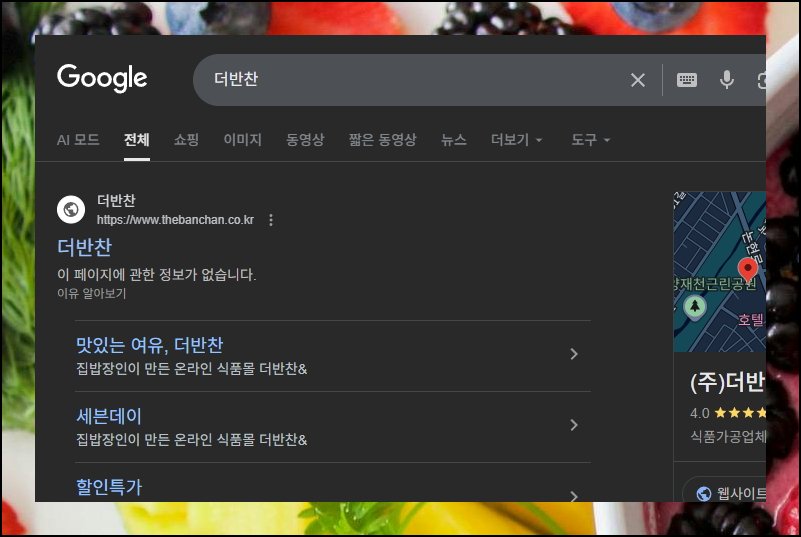801x537 pixels.
Task: Open the 이미지 tab
Action: pos(242,139)
